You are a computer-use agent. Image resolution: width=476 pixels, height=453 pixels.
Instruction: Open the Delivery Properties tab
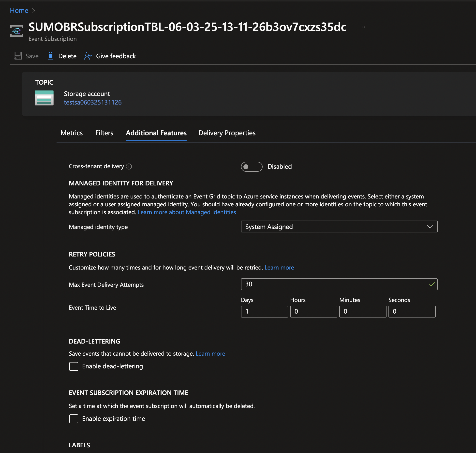[x=226, y=133]
